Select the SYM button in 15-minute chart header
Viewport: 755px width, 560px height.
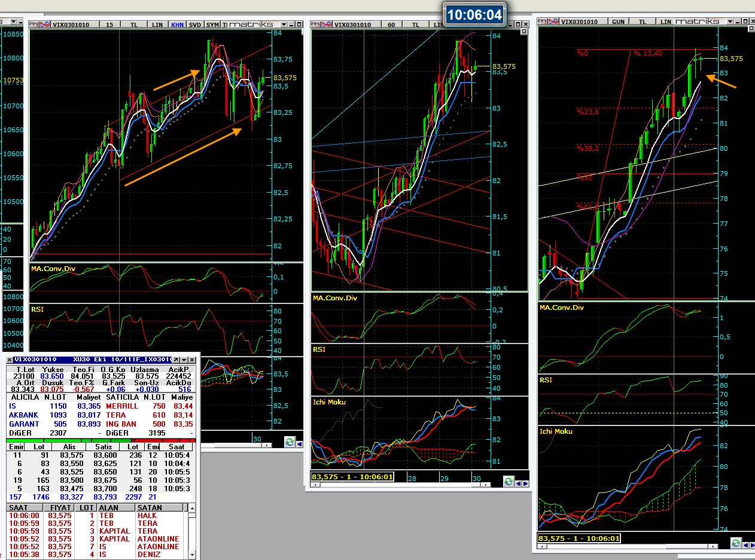coord(212,25)
